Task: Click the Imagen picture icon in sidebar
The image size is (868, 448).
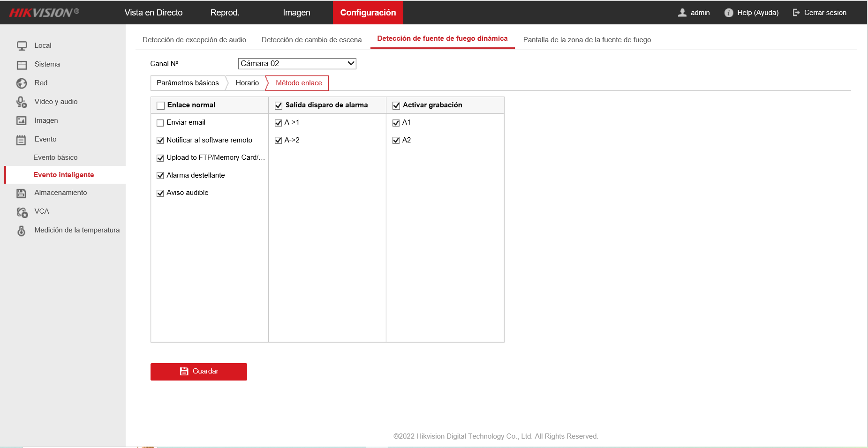Action: pyautogui.click(x=22, y=121)
